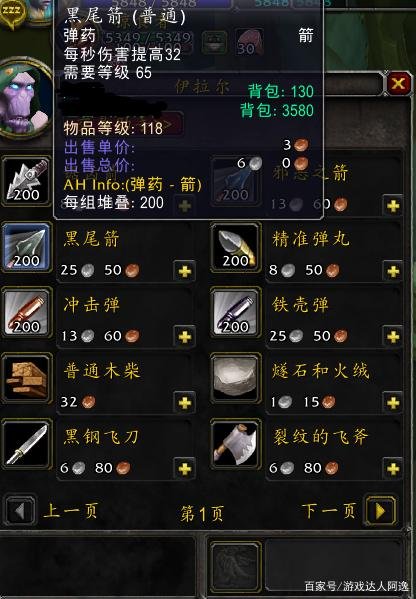Click the 精准弹丸 bullet icon
Viewport: 416px width, 599px height.
[x=236, y=247]
